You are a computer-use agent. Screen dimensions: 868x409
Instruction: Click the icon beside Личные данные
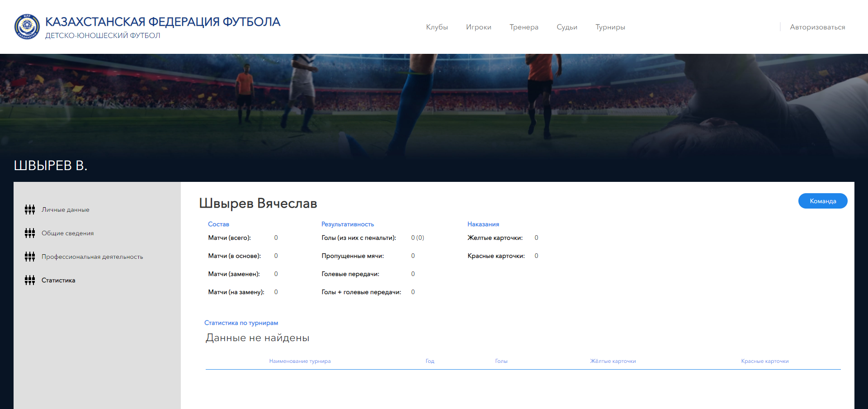(30, 209)
